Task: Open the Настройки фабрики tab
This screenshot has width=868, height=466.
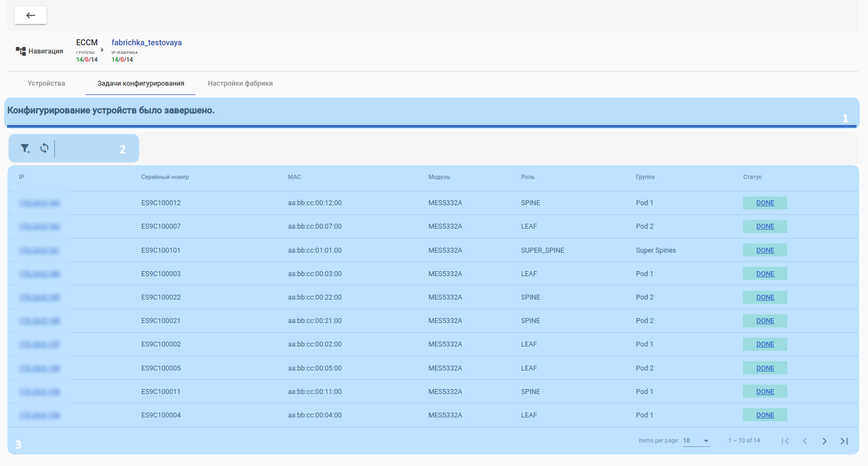Action: click(240, 83)
